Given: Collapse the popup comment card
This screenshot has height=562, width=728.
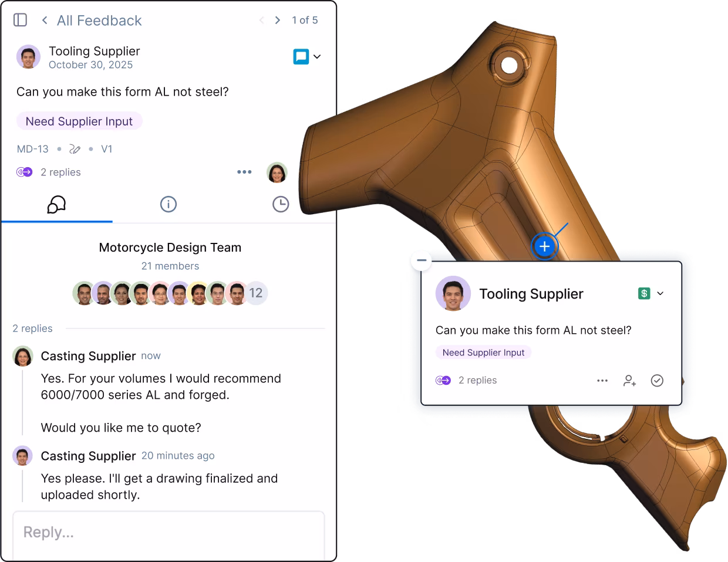Looking at the screenshot, I should [422, 260].
